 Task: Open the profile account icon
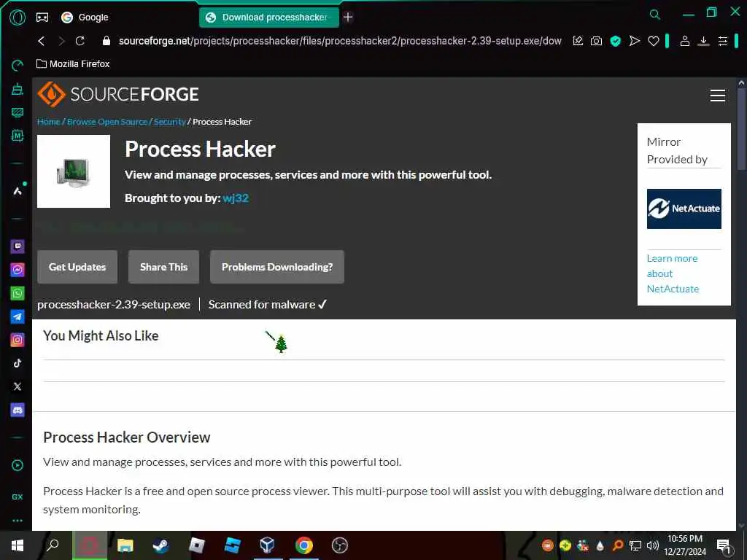point(684,42)
